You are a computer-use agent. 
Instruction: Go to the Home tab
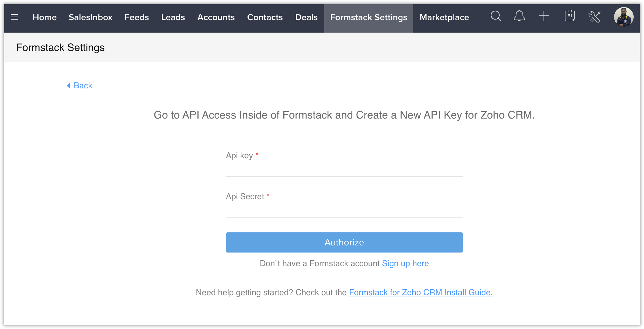44,17
